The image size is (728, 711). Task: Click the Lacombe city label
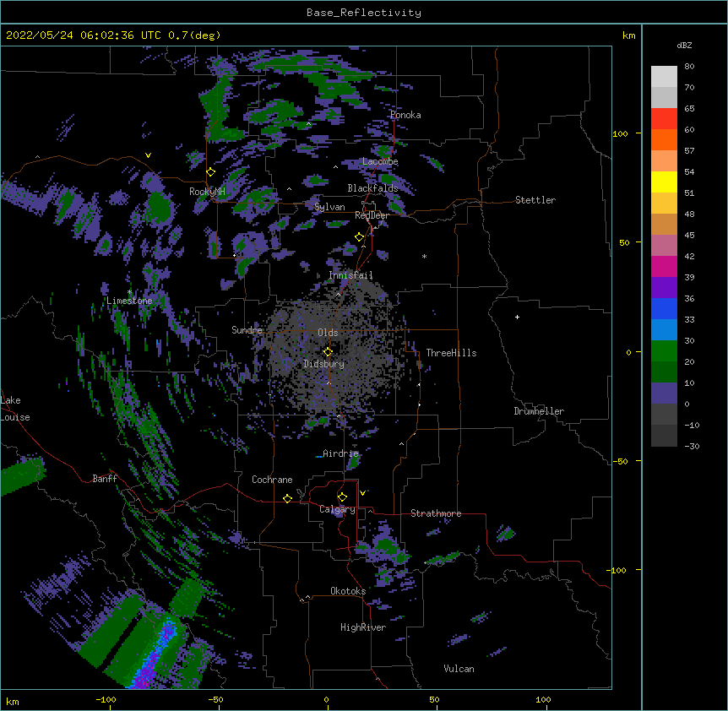[380, 161]
